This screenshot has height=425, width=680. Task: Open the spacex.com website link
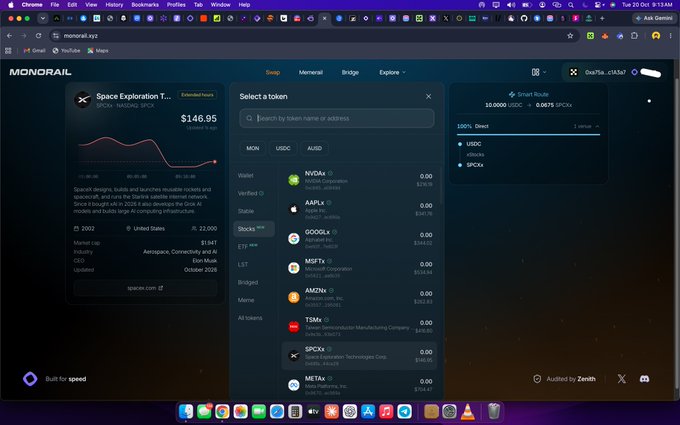145,288
